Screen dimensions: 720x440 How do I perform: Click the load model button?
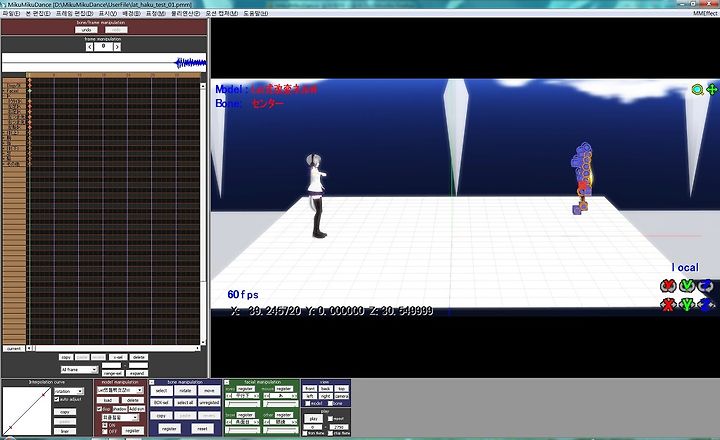pos(107,400)
